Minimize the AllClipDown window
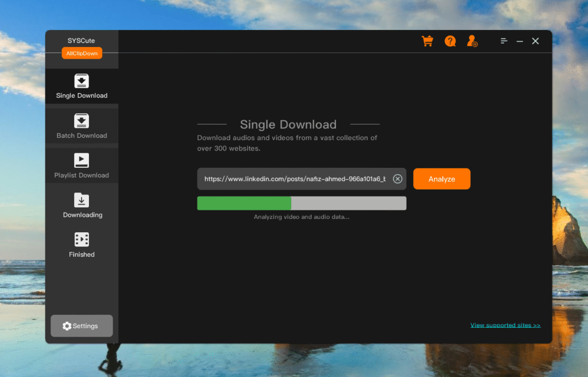This screenshot has width=588, height=377. pyautogui.click(x=519, y=41)
